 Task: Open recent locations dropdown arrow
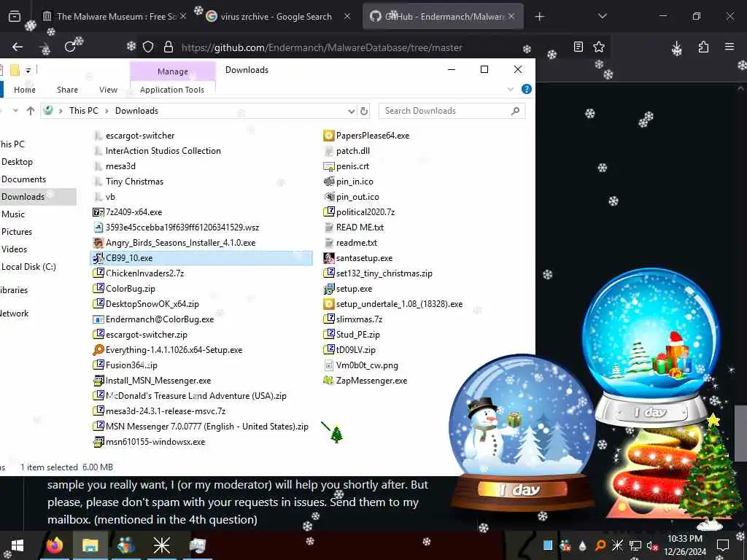click(15, 111)
